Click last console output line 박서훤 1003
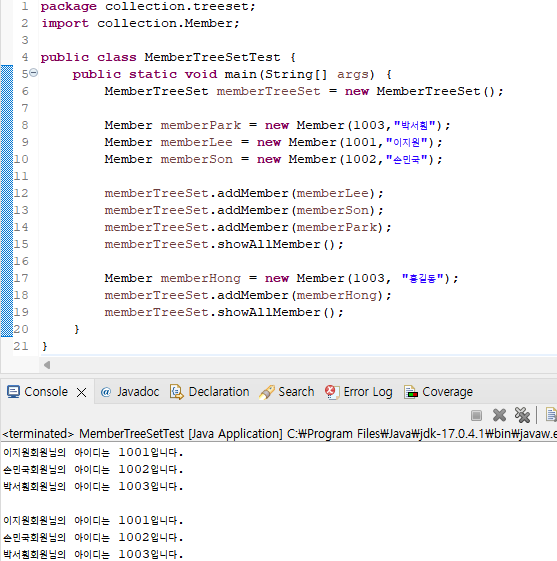This screenshot has height=561, width=557. pos(93,554)
